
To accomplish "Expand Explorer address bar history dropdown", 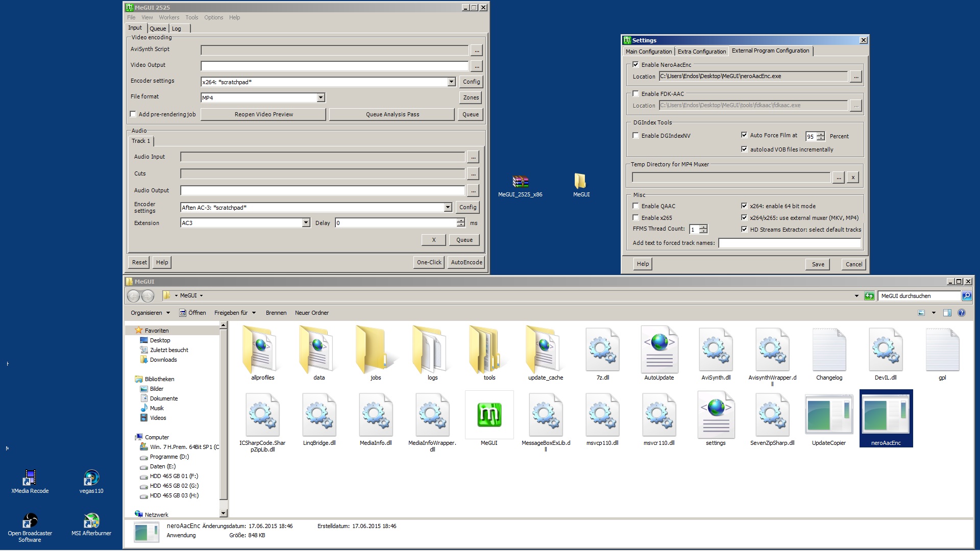I will [x=856, y=296].
